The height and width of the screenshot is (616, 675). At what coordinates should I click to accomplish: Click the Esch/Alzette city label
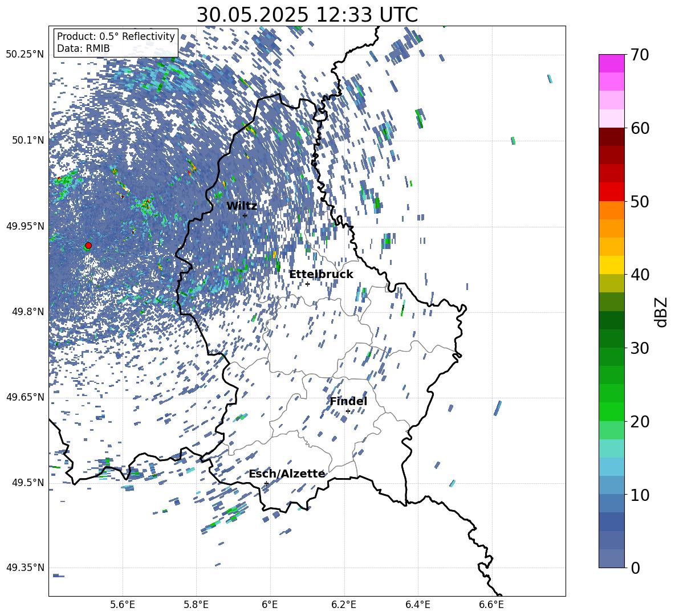click(x=287, y=474)
